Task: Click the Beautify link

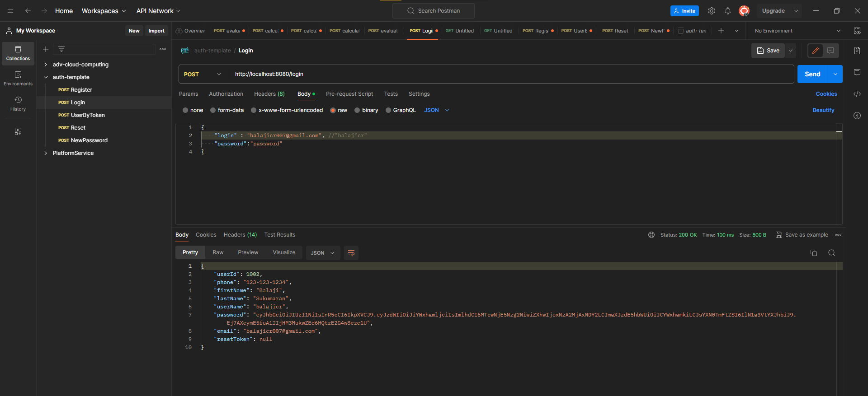Action: pos(823,110)
